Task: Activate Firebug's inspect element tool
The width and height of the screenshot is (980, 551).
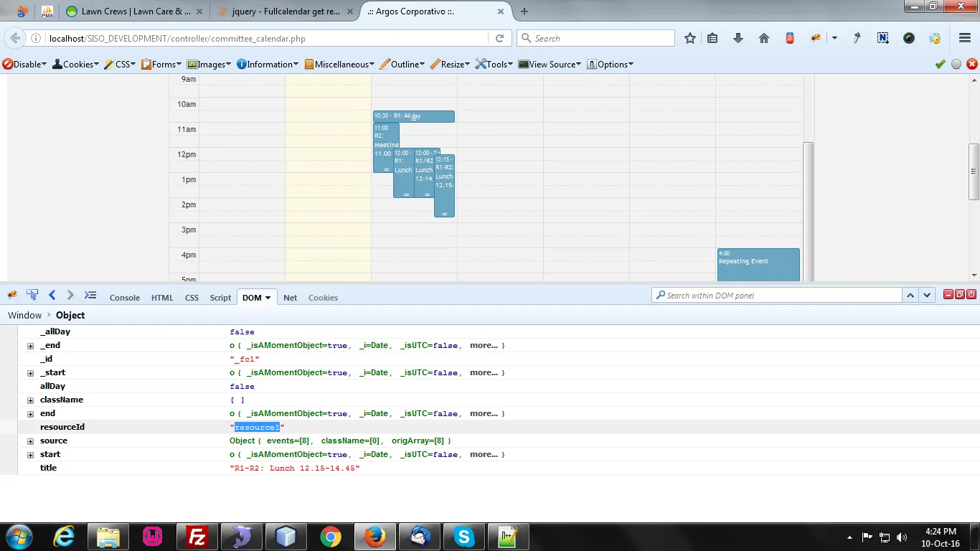Action: coord(32,295)
